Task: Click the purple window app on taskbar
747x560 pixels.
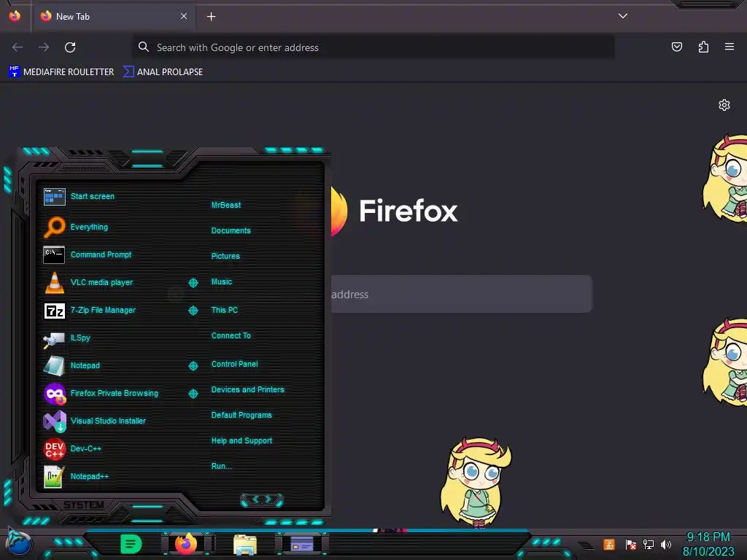Action: pos(301,544)
